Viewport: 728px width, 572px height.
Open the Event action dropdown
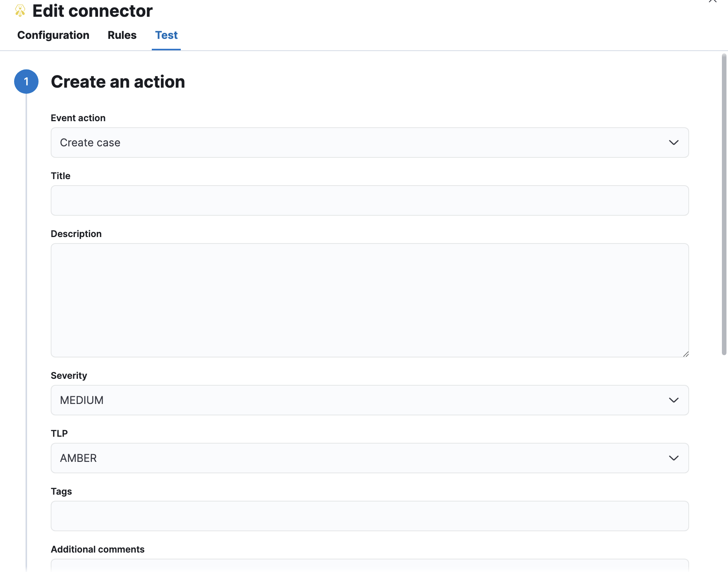369,143
